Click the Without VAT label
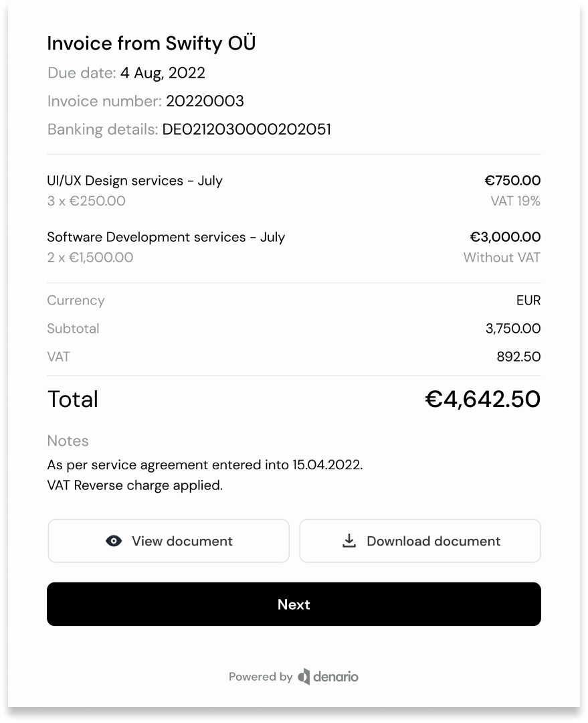 point(502,257)
